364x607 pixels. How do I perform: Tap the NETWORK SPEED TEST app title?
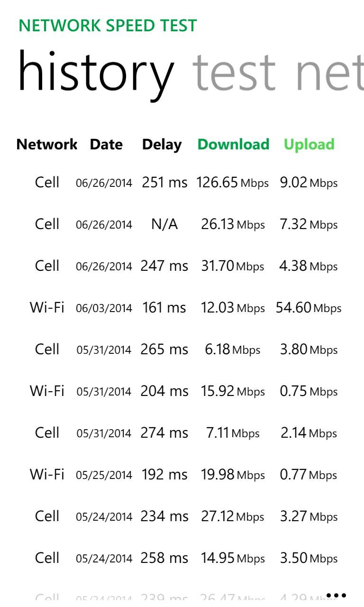[x=108, y=26]
